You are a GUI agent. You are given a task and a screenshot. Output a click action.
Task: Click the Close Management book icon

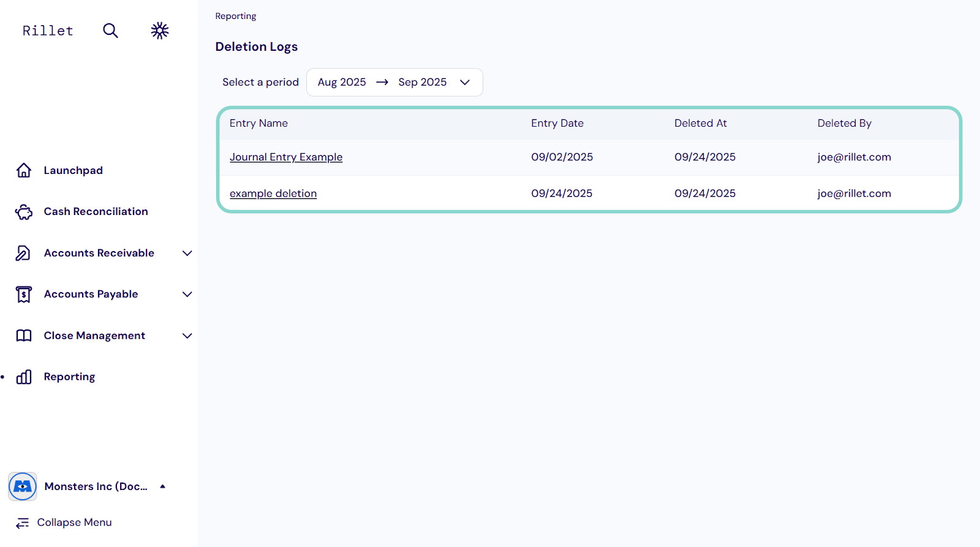pos(24,336)
